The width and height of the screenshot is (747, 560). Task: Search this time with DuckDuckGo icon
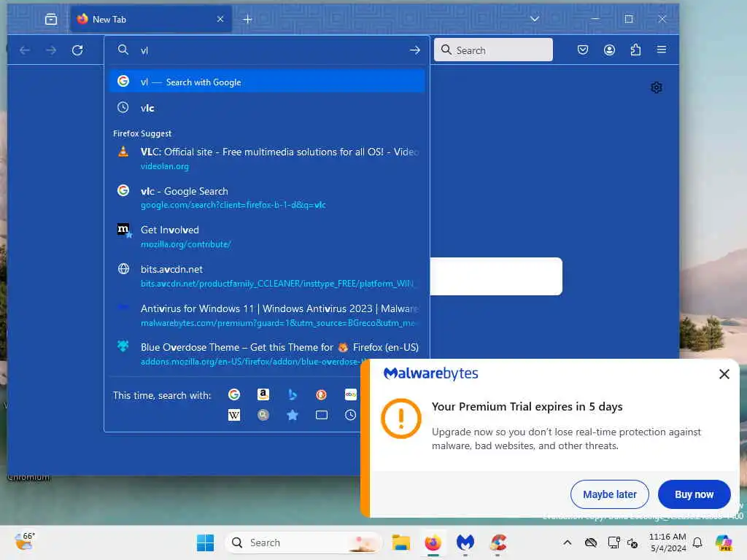click(x=322, y=394)
